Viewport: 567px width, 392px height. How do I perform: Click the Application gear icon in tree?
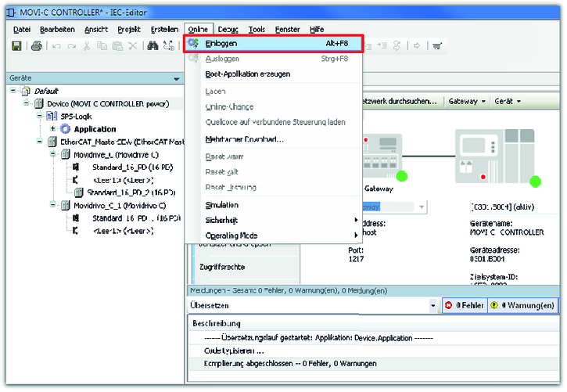(x=66, y=129)
